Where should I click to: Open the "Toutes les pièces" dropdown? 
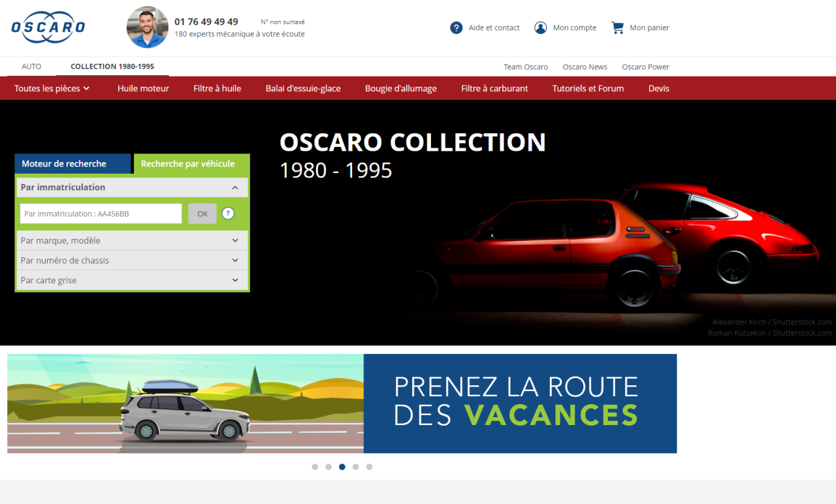[51, 88]
